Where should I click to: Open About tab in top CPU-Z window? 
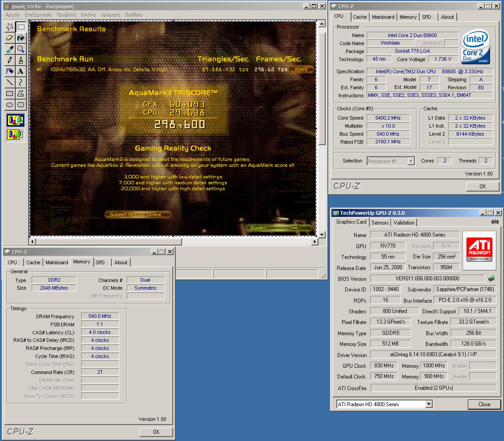pos(447,17)
